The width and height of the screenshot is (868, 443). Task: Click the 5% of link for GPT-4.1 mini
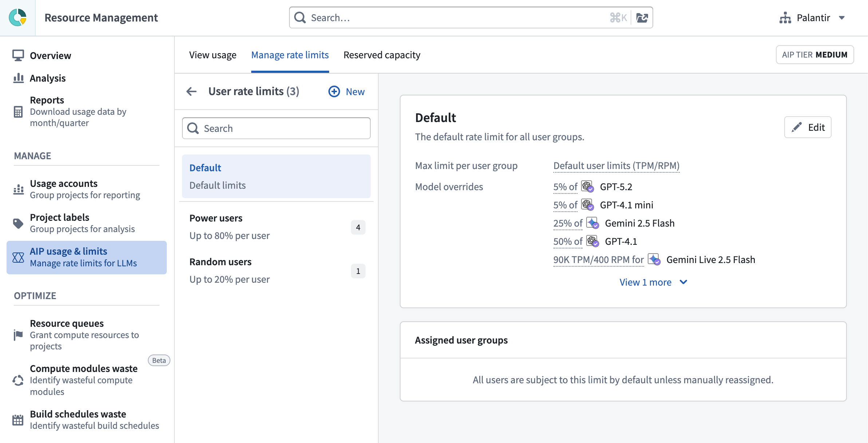[x=565, y=205]
